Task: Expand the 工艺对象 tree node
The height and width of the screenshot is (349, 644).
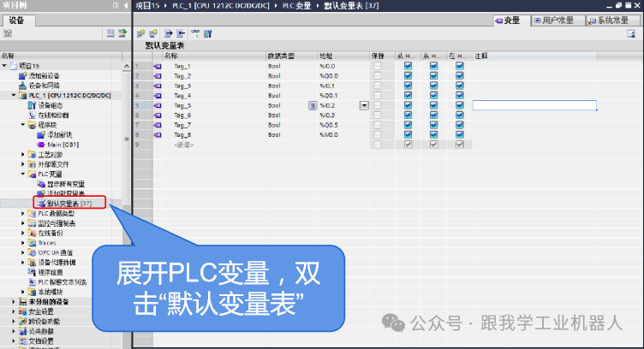Action: tap(23, 154)
